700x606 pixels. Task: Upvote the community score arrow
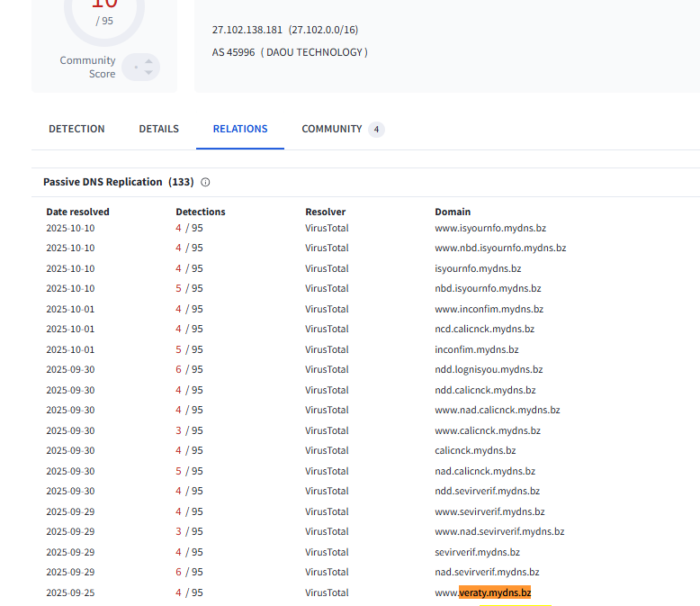click(x=148, y=61)
